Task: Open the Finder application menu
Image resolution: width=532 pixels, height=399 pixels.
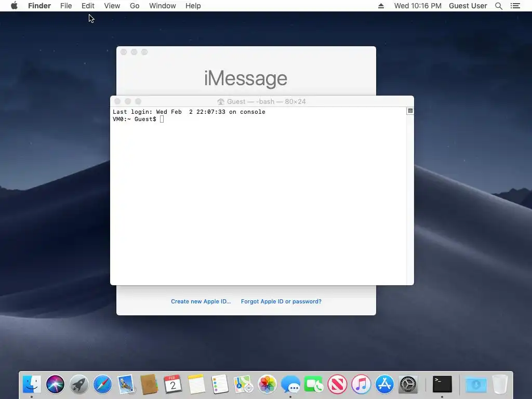Action: [39, 6]
